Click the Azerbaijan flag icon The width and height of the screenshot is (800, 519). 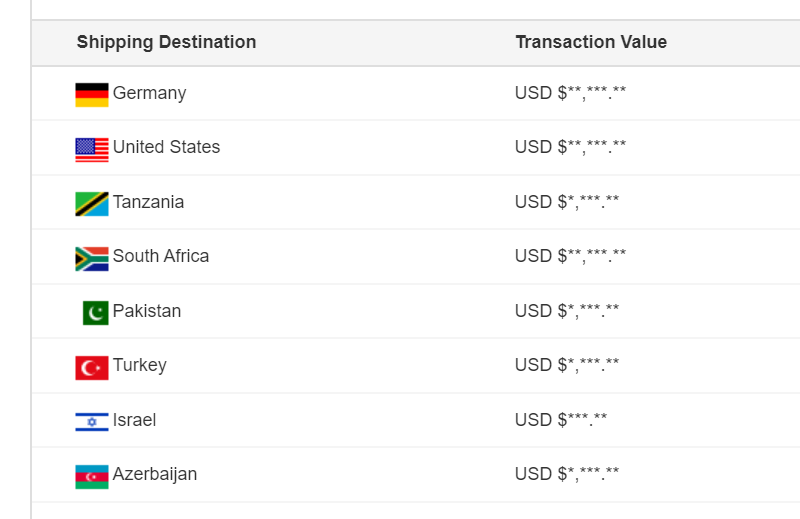coord(92,477)
